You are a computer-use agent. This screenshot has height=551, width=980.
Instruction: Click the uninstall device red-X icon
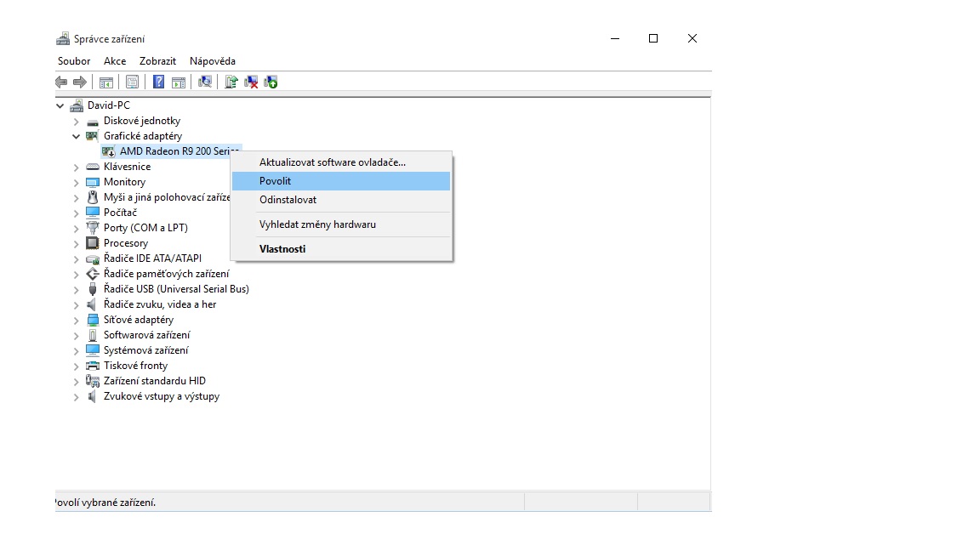pos(251,82)
